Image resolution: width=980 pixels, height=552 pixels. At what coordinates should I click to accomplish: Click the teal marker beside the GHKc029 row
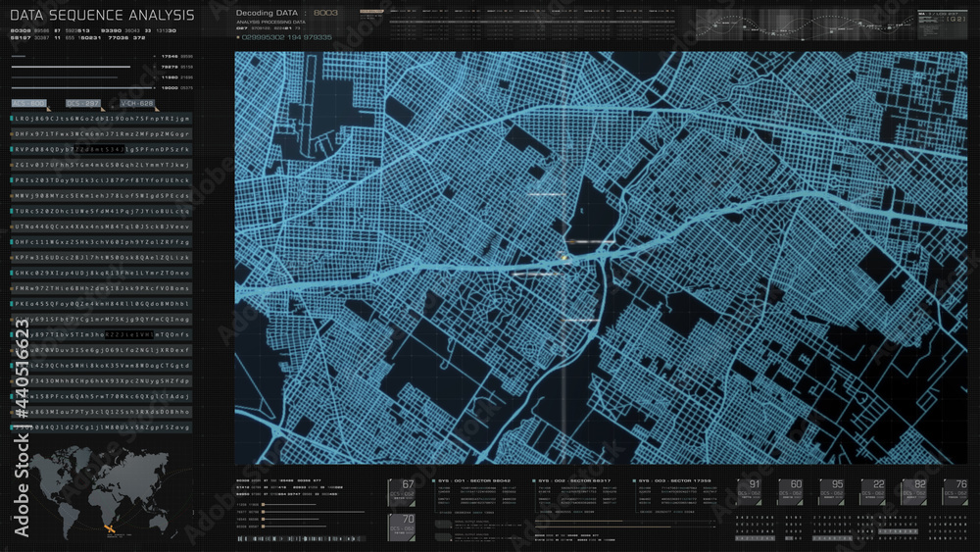pos(11,274)
